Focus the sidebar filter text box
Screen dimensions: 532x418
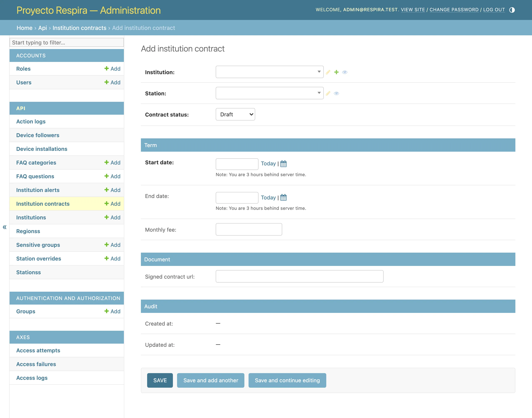[66, 42]
